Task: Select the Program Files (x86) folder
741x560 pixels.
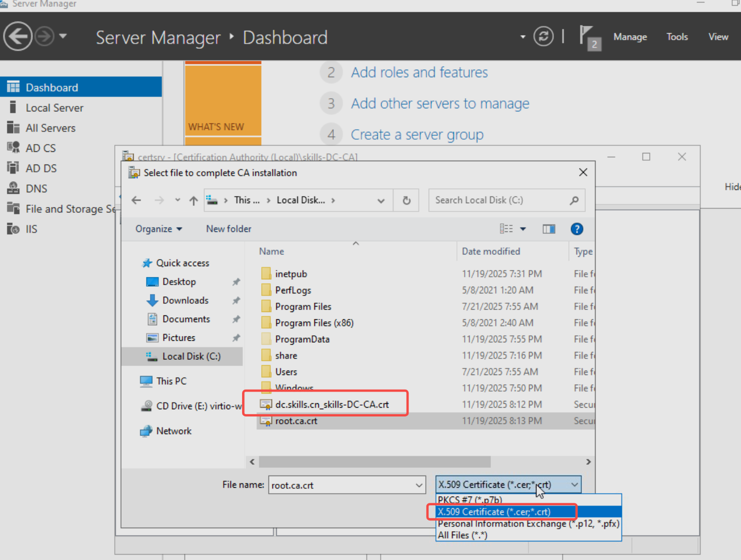Action: point(314,323)
